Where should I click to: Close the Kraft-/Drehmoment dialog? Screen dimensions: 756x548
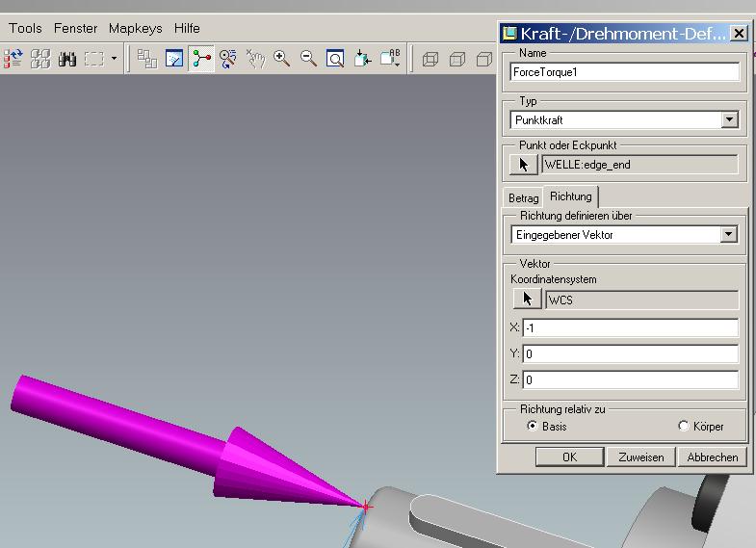point(739,34)
